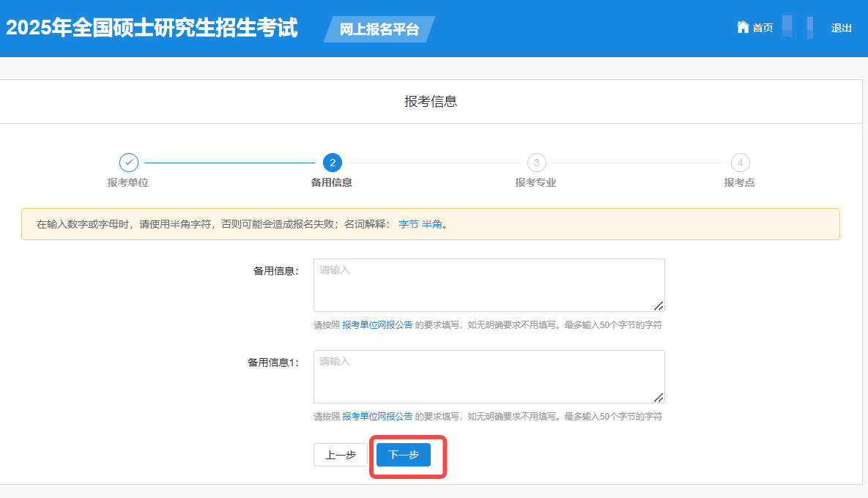Viewport: 868px width, 498px height.
Task: Proceed with the 下一步 button
Action: [404, 455]
